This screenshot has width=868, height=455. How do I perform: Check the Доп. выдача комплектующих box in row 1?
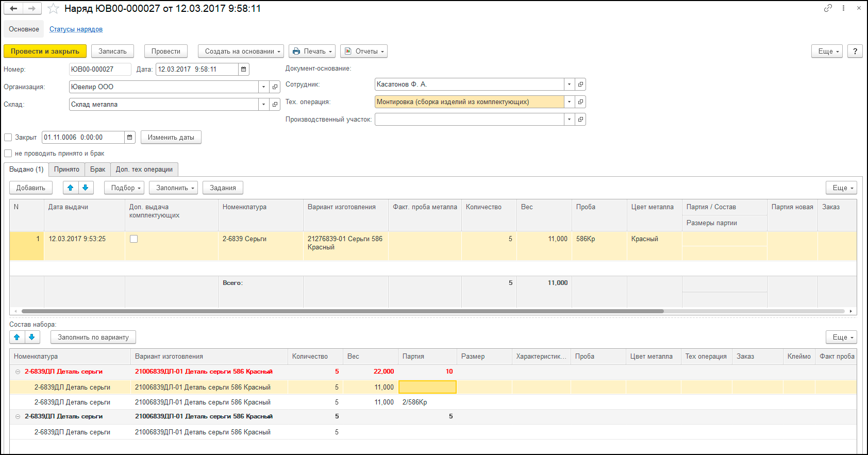click(x=134, y=239)
